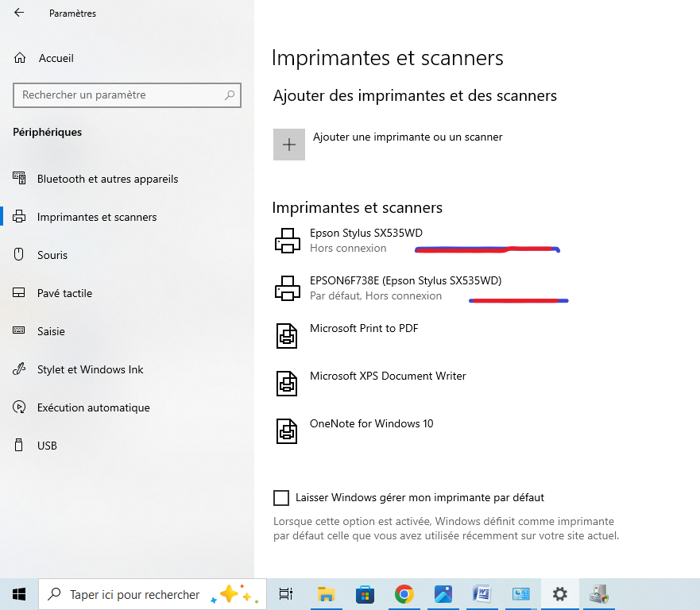Image resolution: width=700 pixels, height=610 pixels.
Task: Click the USB icon in sidebar
Action: 19,445
